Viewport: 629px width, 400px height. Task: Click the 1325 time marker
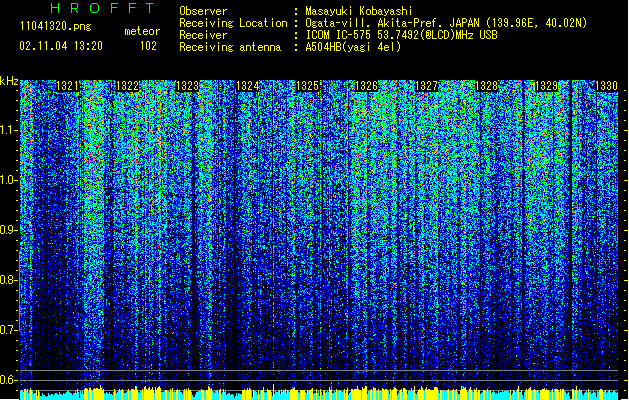click(307, 86)
